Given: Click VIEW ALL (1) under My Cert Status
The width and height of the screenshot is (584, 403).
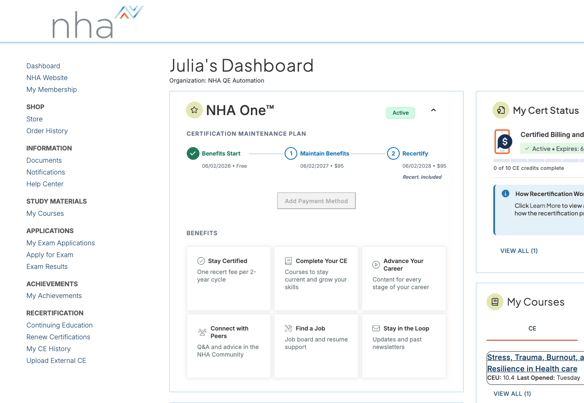Looking at the screenshot, I should [x=519, y=251].
